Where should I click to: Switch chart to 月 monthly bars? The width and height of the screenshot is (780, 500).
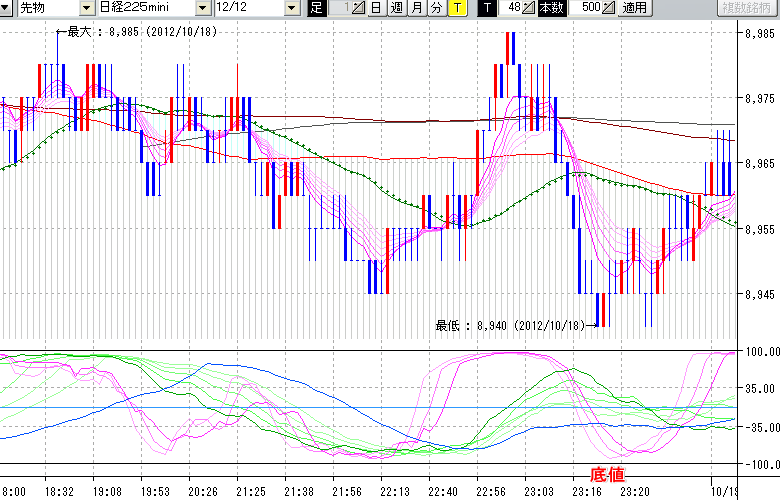[416, 8]
